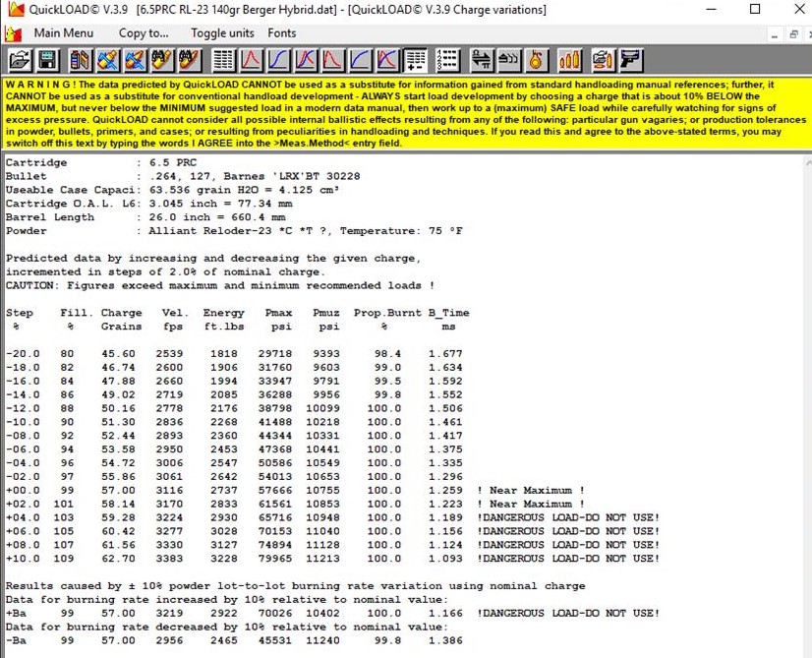Click charge 46.74 in the -18.0 row

[x=118, y=367]
